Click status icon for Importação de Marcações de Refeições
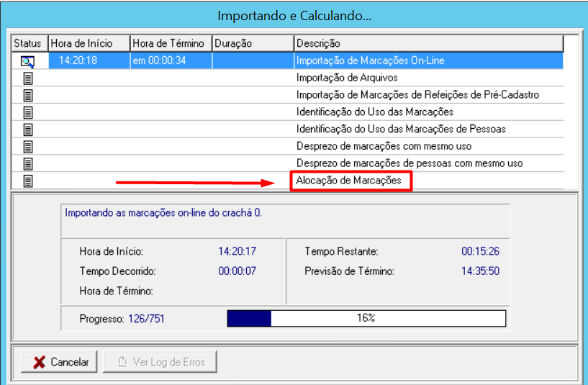 [28, 95]
